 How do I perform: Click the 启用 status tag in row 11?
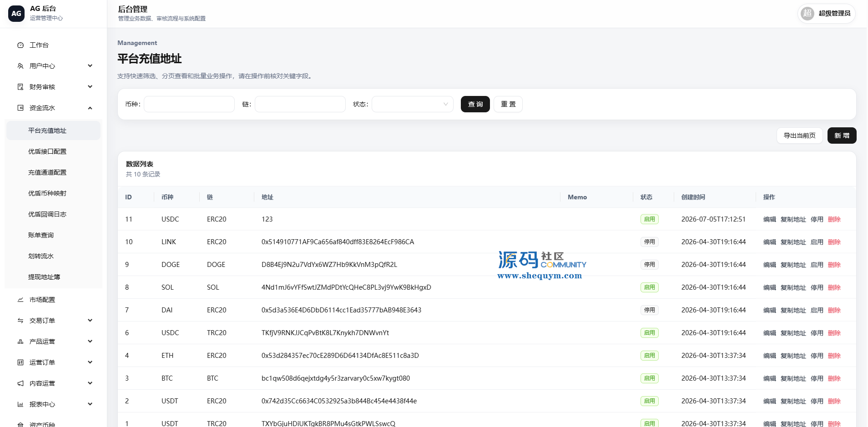pos(650,219)
